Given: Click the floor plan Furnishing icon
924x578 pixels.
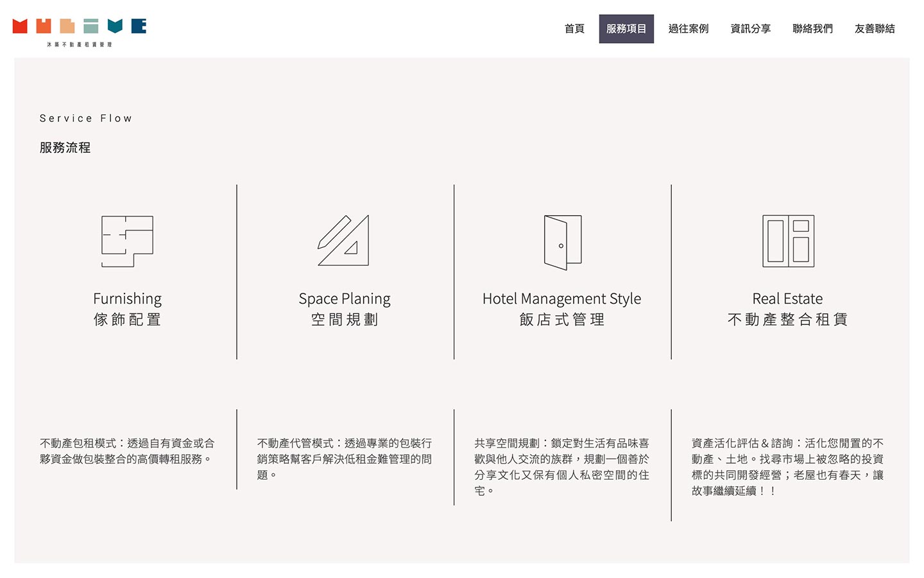Looking at the screenshot, I should point(127,241).
